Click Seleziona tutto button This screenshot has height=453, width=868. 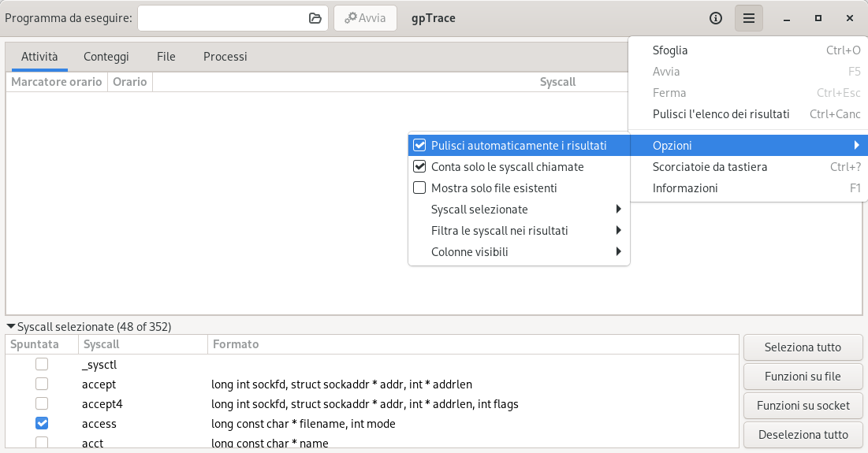tap(803, 347)
